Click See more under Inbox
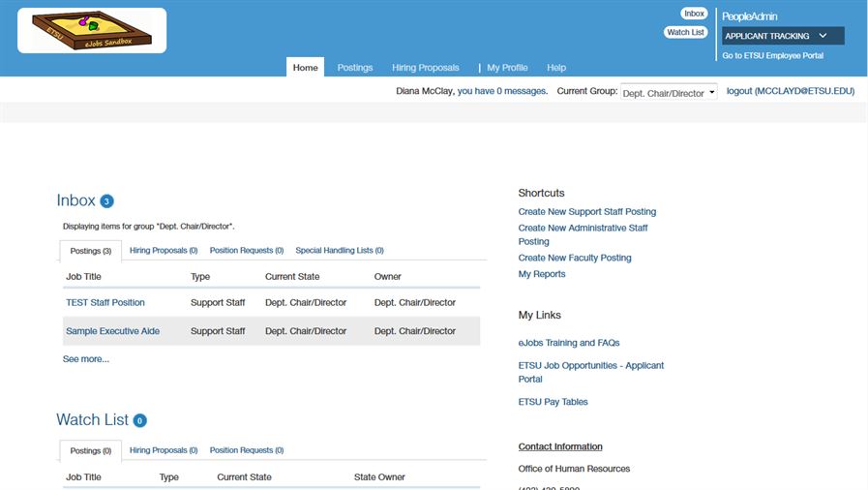This screenshot has width=868, height=490. [x=86, y=359]
